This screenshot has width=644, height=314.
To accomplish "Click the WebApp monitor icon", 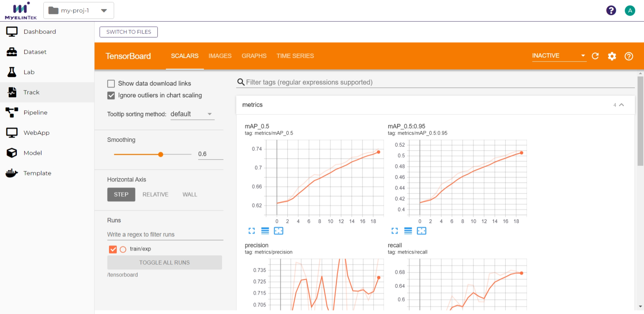I will click(12, 133).
